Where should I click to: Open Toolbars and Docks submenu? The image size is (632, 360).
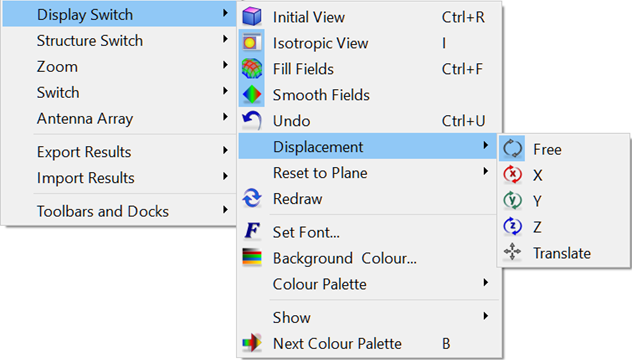(x=119, y=211)
